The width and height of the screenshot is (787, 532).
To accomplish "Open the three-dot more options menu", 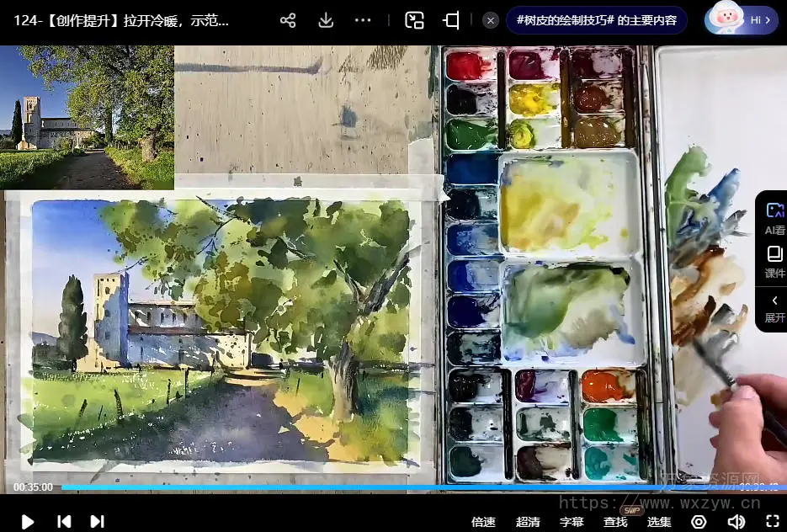I will tap(363, 20).
